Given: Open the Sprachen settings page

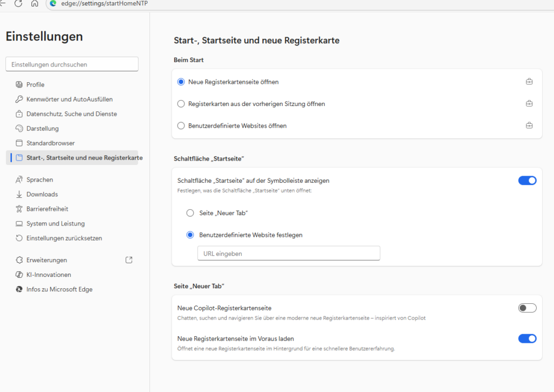Looking at the screenshot, I should [39, 180].
